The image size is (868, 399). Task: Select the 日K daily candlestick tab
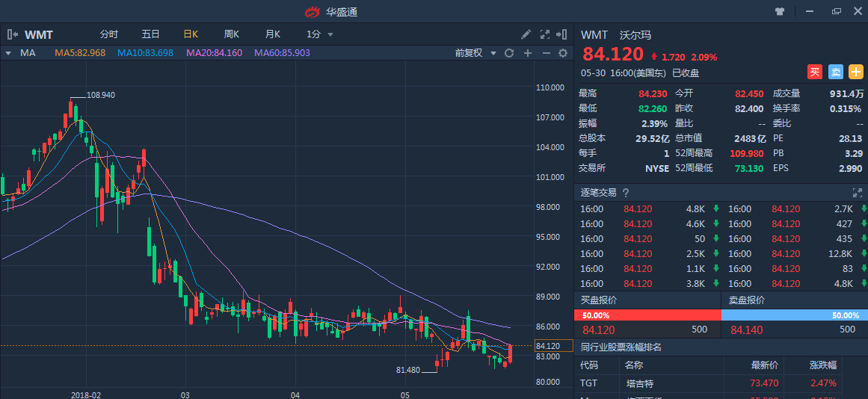click(x=191, y=34)
